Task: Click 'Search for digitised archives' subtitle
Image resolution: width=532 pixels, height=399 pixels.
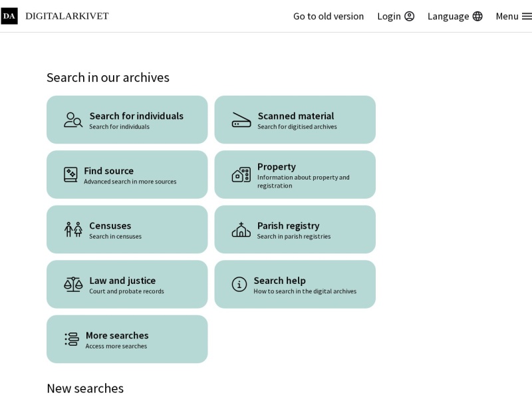Action: [x=297, y=126]
